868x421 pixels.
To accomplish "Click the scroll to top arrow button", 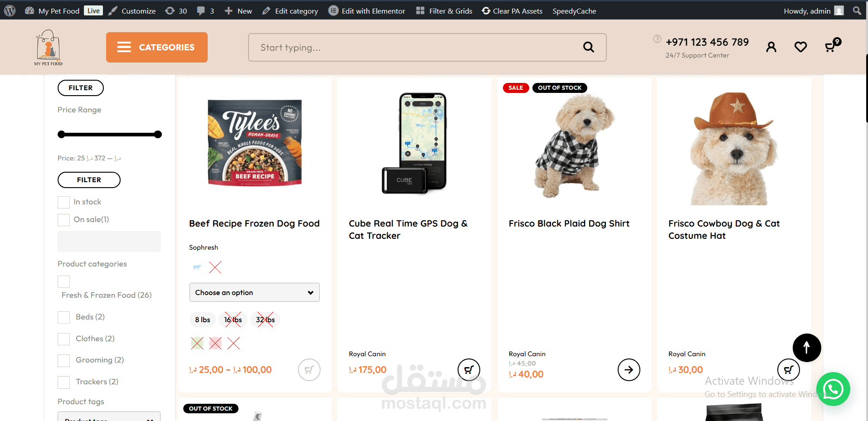I will (807, 348).
